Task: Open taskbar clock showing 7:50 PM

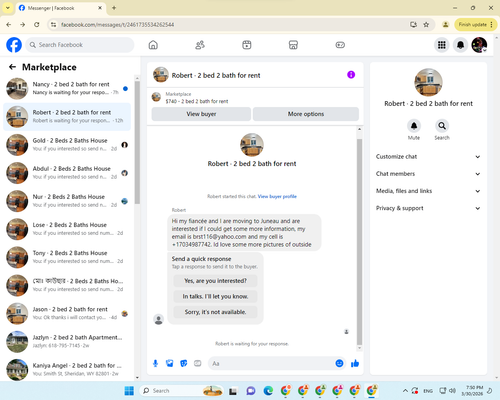Action: tap(473, 391)
